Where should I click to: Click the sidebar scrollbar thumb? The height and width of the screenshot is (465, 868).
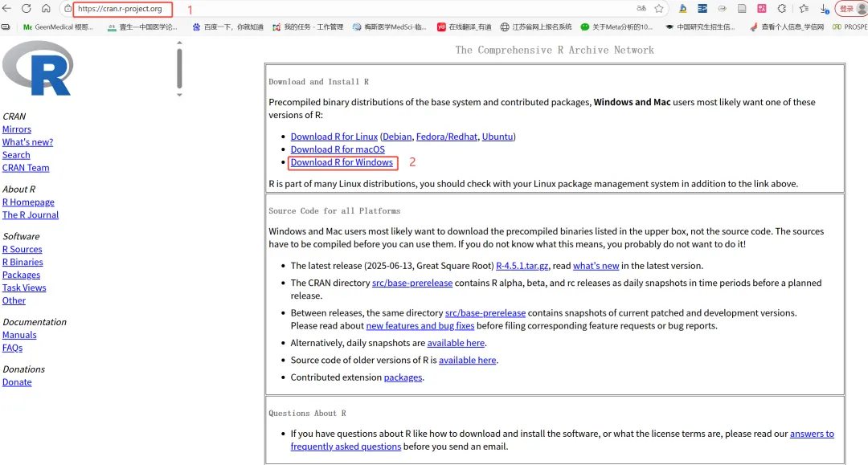tap(179, 68)
